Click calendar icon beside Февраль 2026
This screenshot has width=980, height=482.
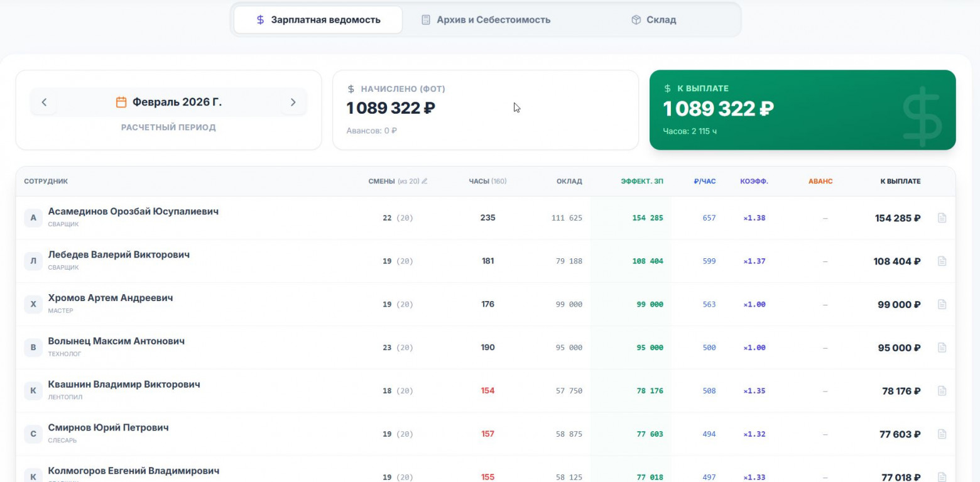click(x=121, y=102)
